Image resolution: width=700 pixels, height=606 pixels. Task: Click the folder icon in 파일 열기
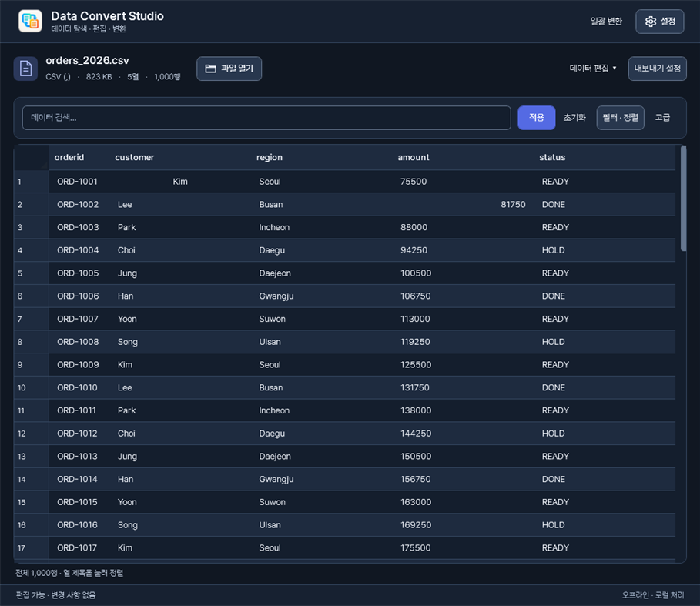tap(211, 69)
